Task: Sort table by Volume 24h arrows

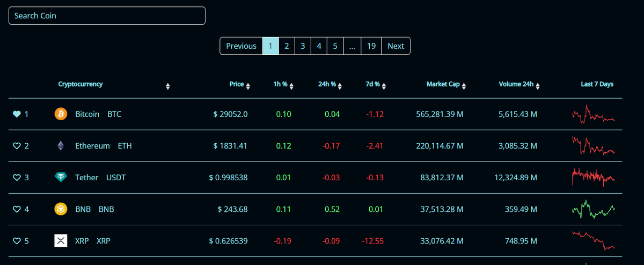Action: coord(538,86)
